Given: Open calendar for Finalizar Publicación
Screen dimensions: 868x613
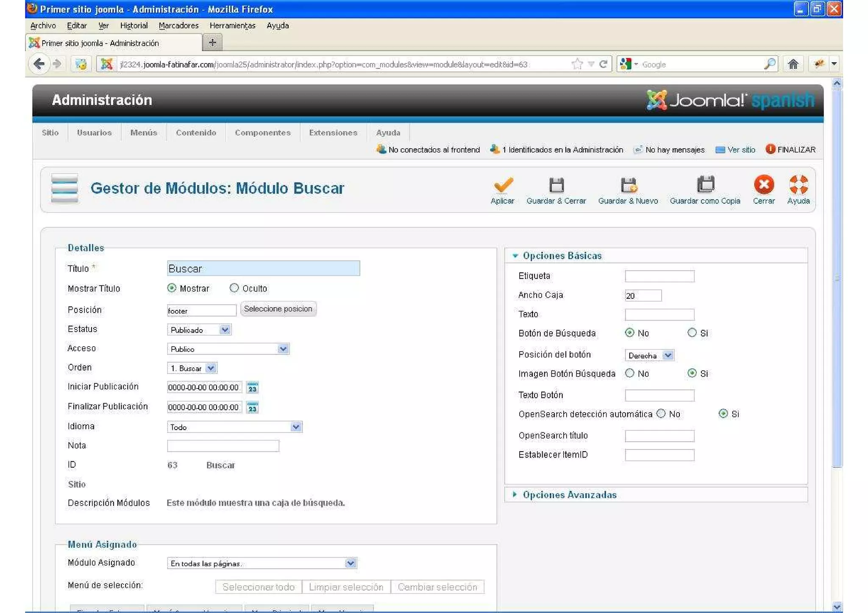Looking at the screenshot, I should click(253, 408).
